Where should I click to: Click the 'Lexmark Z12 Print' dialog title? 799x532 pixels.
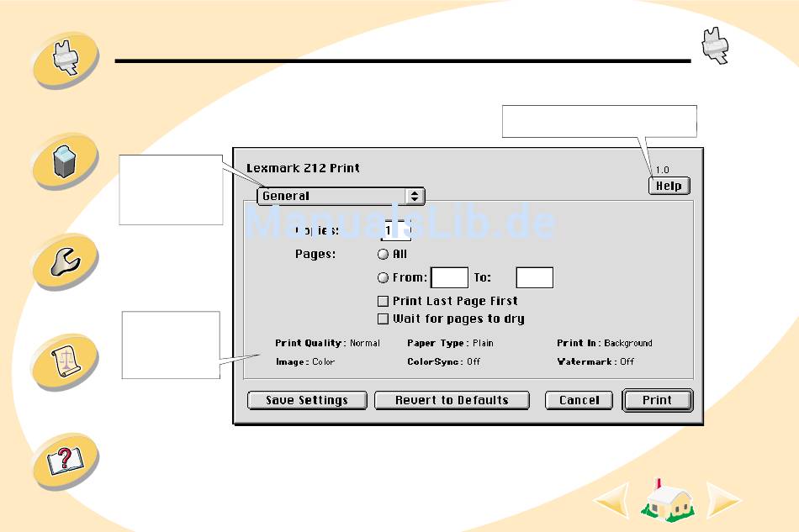303,168
